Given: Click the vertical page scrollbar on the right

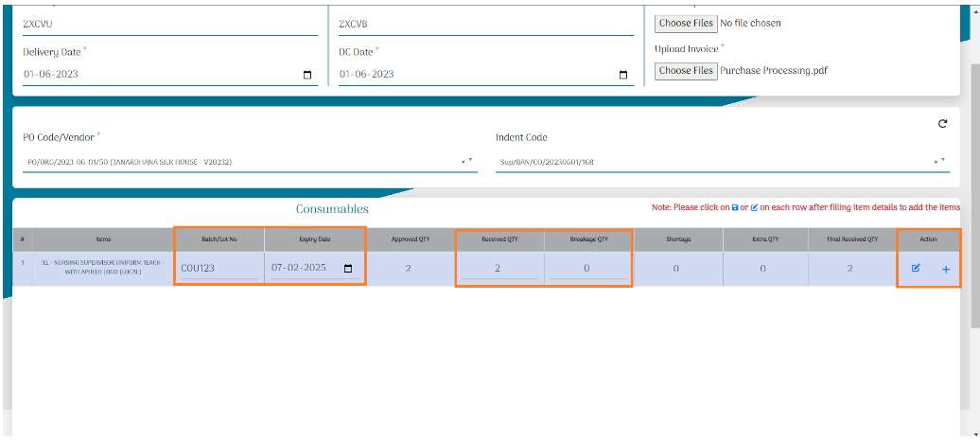Looking at the screenshot, I should pos(973,189).
